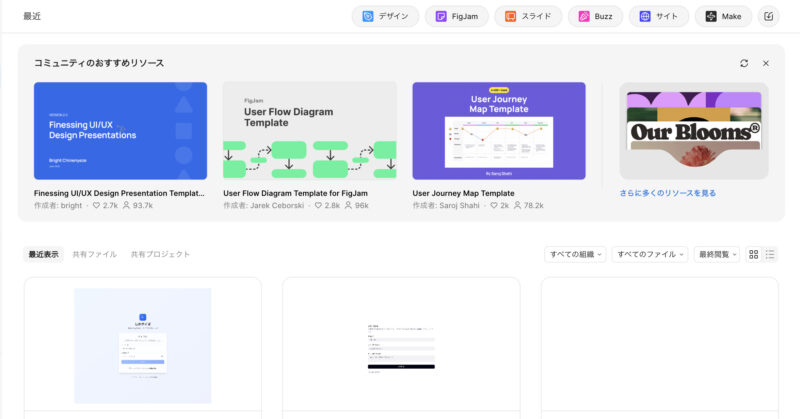Click the Buzz creation button

click(595, 16)
